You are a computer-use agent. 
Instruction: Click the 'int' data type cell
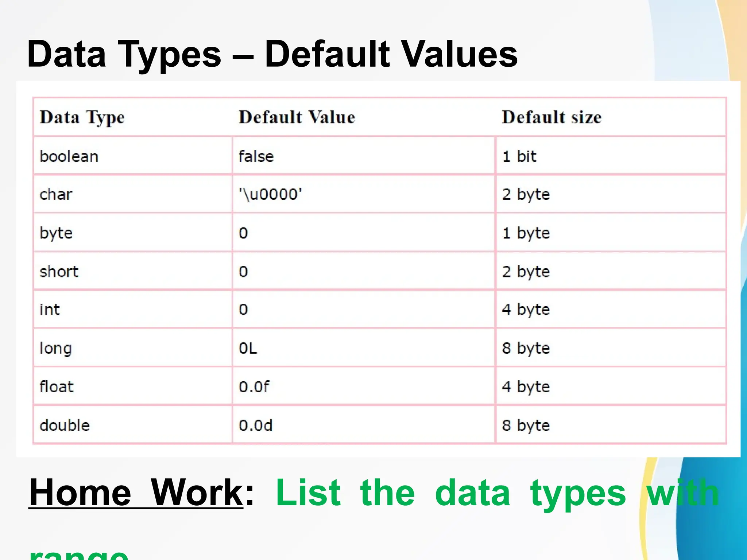tap(50, 310)
